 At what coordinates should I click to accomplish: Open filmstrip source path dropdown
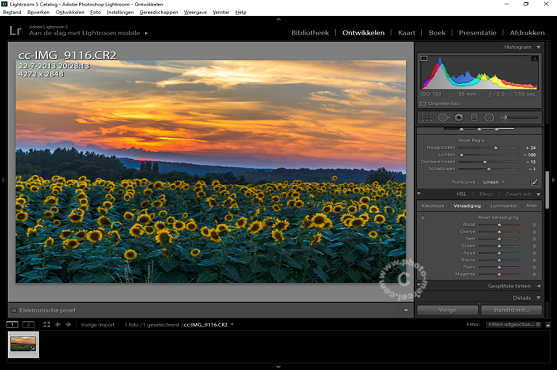click(232, 324)
